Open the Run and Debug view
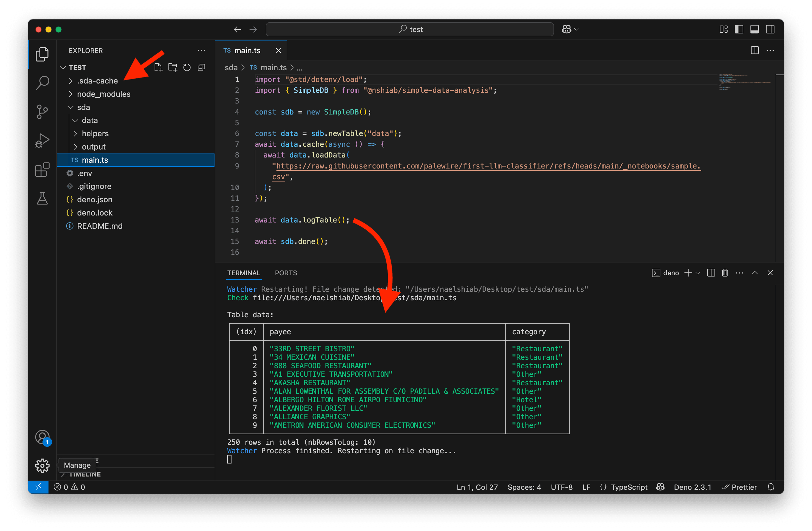The height and width of the screenshot is (531, 812). (42, 140)
